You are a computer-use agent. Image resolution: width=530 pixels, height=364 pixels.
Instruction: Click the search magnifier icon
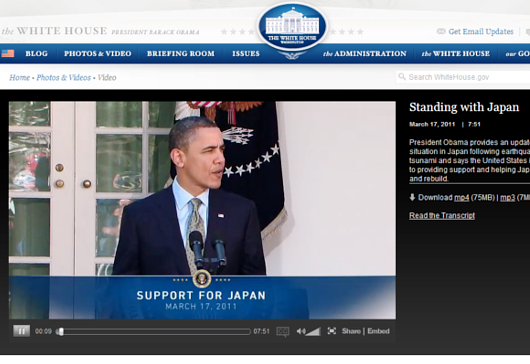point(402,76)
